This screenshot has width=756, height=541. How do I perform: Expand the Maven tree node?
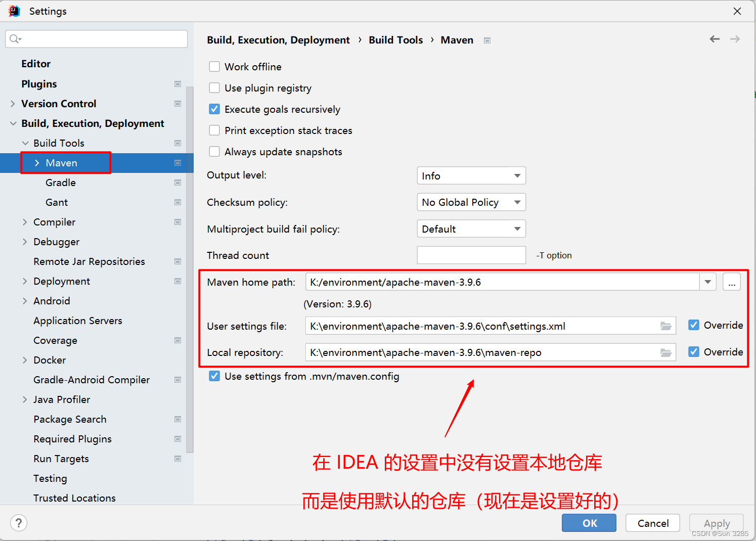point(37,163)
